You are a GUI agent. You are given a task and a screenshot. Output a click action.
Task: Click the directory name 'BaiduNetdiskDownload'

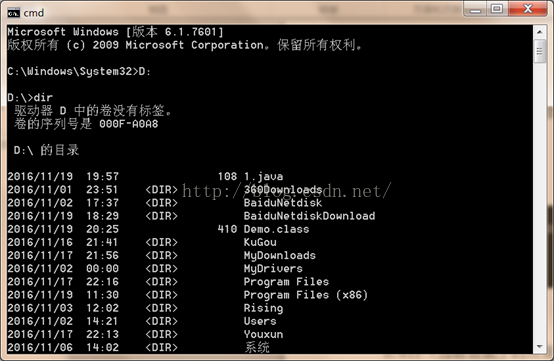point(310,216)
